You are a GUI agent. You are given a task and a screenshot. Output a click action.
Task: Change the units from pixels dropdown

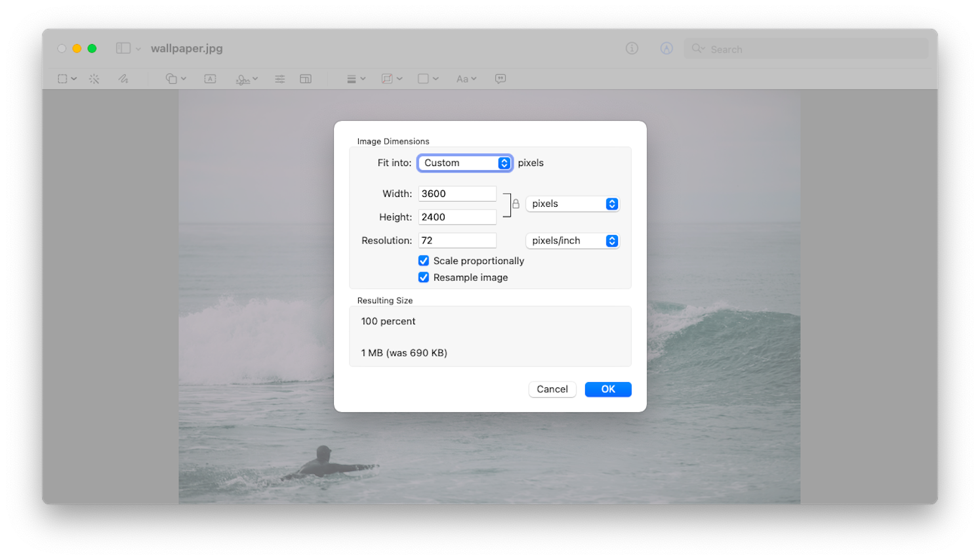571,204
